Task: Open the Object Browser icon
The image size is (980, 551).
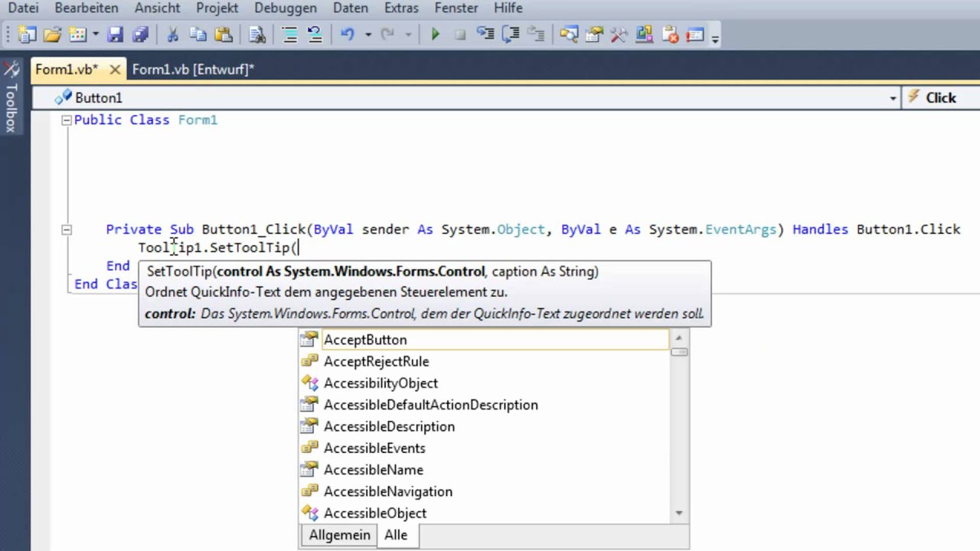Action: pos(644,34)
